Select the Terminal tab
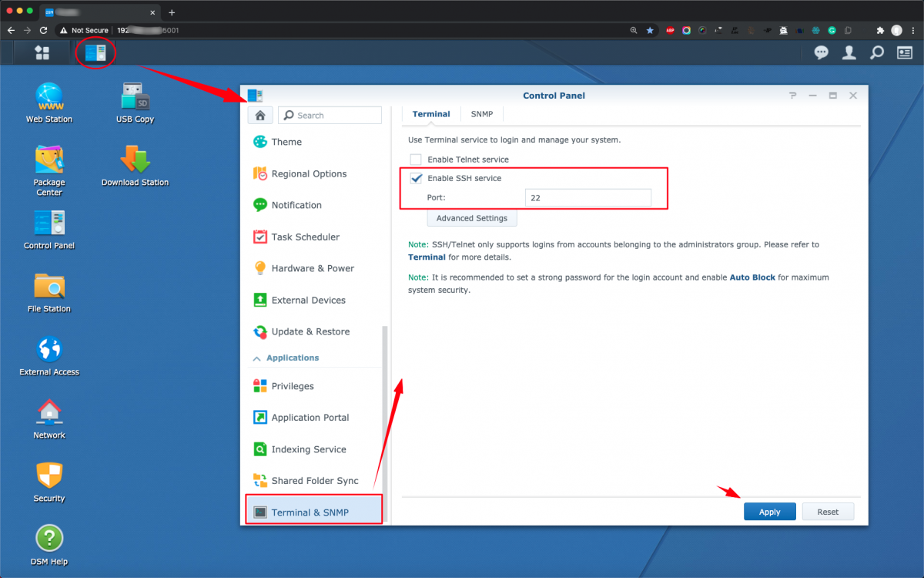The height and width of the screenshot is (578, 924). point(431,113)
